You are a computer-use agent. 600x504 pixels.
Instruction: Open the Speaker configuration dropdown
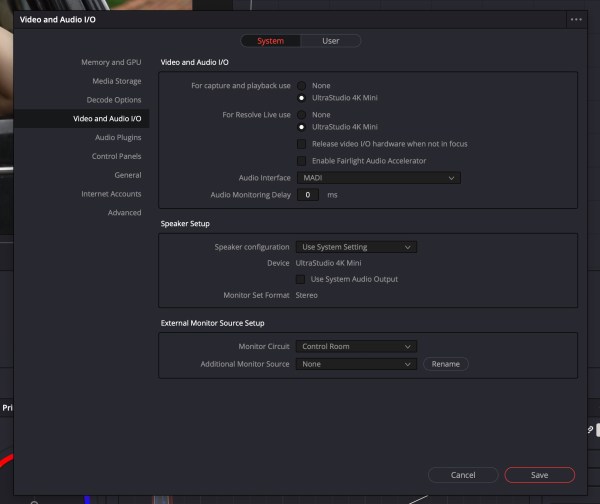[x=355, y=247]
